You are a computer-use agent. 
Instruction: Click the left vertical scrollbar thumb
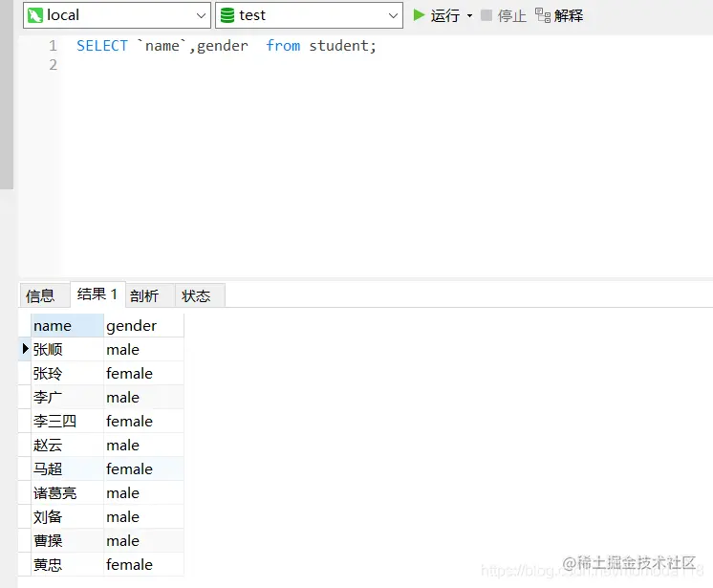click(x=7, y=95)
